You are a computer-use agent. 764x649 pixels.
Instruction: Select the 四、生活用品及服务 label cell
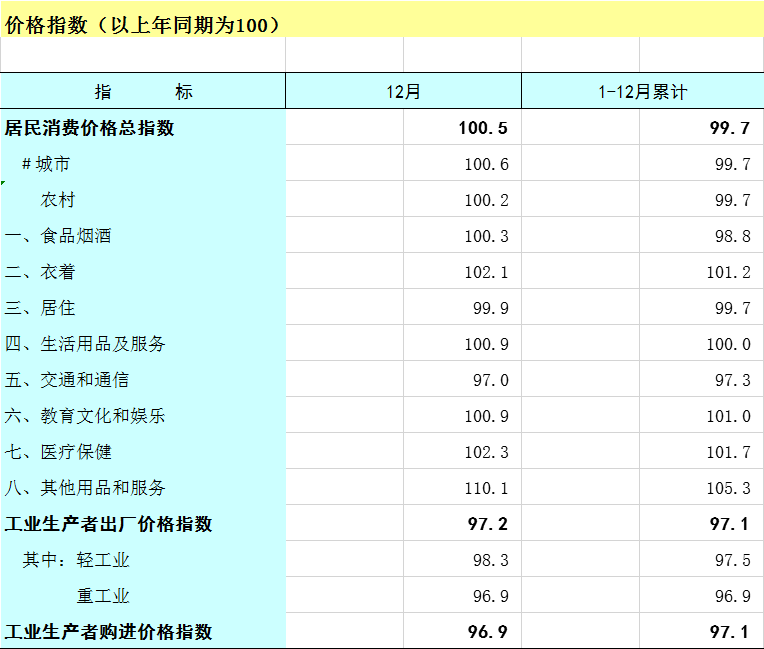click(85, 344)
